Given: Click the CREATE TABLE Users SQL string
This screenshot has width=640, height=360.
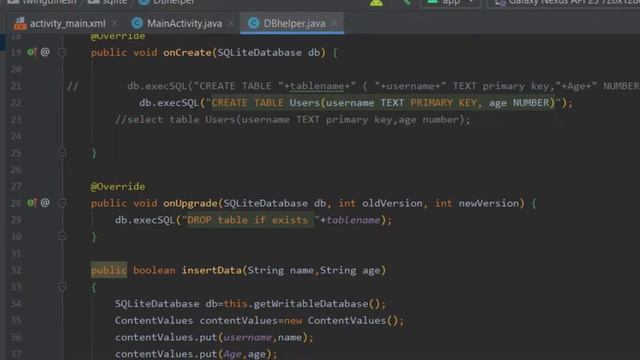Looking at the screenshot, I should click(383, 103).
